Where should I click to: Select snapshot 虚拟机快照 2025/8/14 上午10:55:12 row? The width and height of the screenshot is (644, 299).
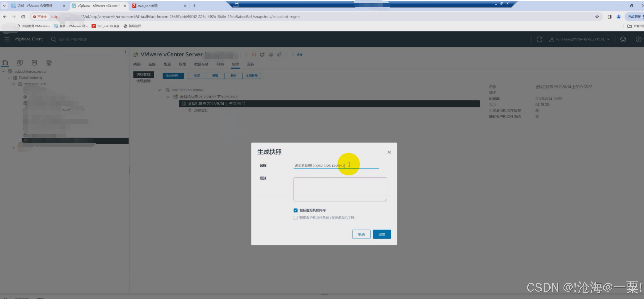click(x=329, y=103)
